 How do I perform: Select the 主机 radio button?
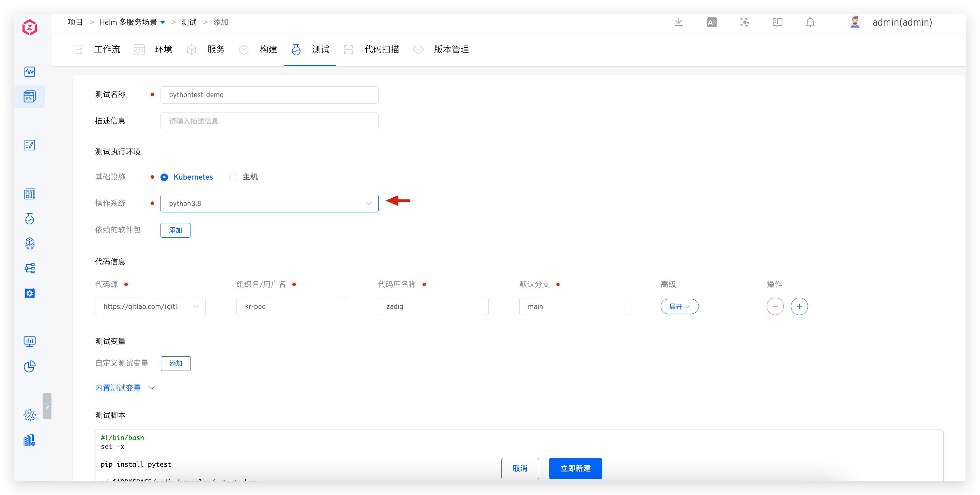point(233,177)
